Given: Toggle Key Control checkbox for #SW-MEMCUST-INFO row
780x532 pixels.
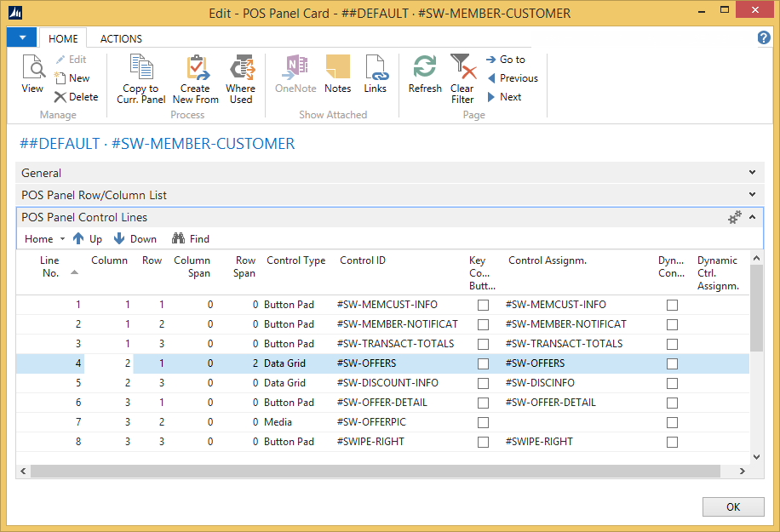Looking at the screenshot, I should pyautogui.click(x=484, y=305).
